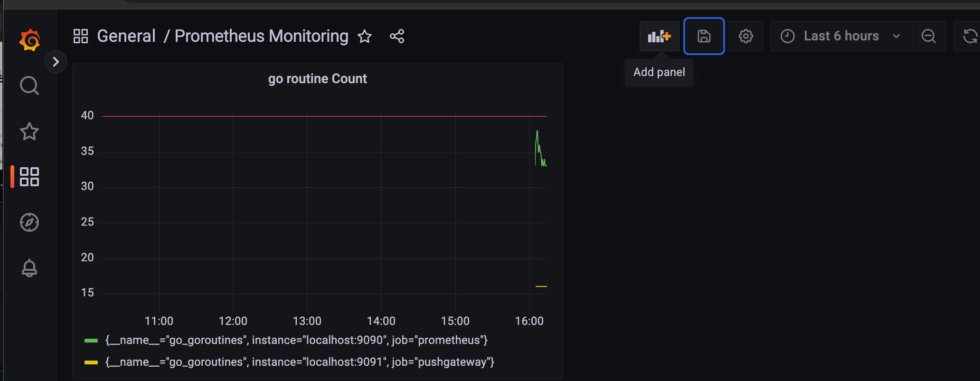Screen dimensions: 980x381
Task: Click the 16:00 time axis label
Action: 529,321
